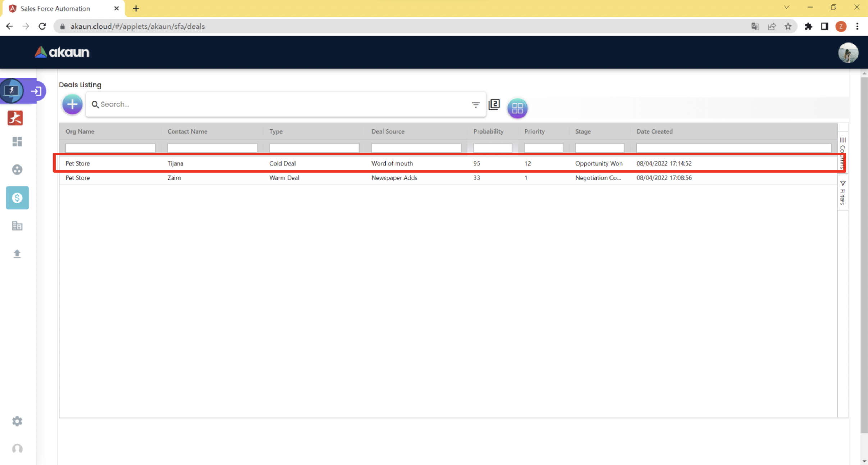868x465 pixels.
Task: Open the search filter options icon
Action: (x=475, y=105)
